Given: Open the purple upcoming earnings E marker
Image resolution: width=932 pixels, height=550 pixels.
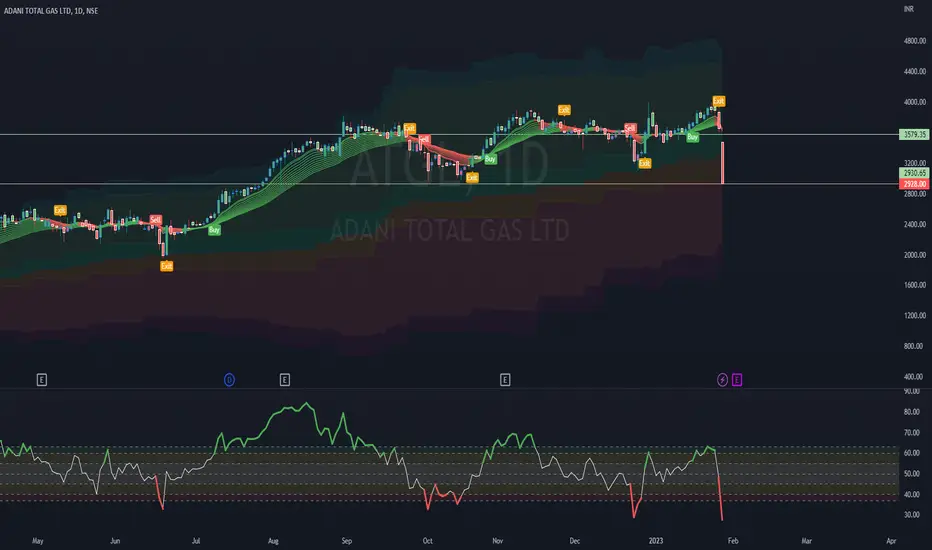Looking at the screenshot, I should [x=736, y=379].
